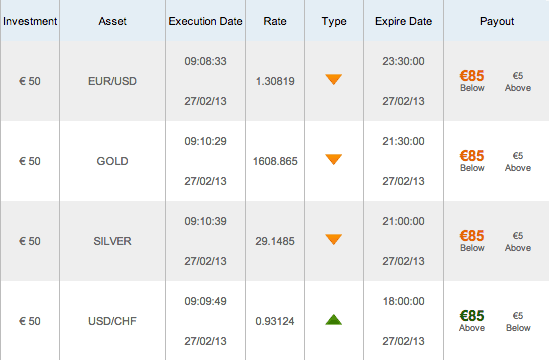Click the Rate column header
Image resolution: width=549 pixels, height=360 pixels.
pyautogui.click(x=275, y=21)
